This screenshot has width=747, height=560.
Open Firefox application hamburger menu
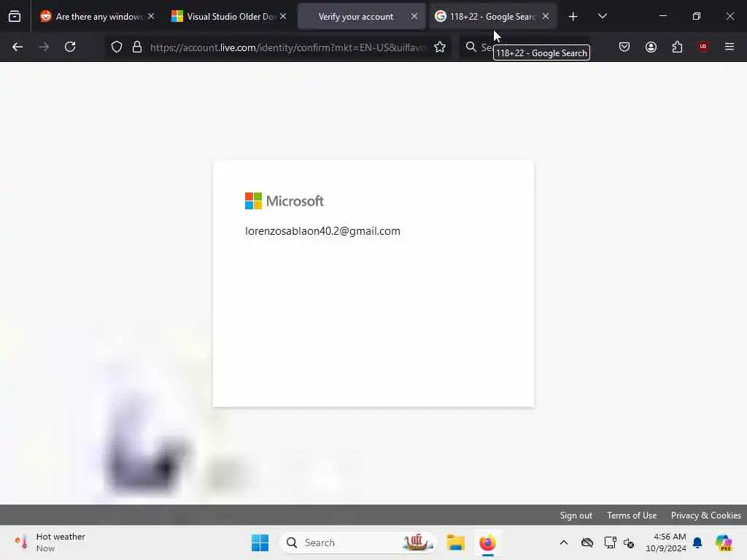point(729,47)
